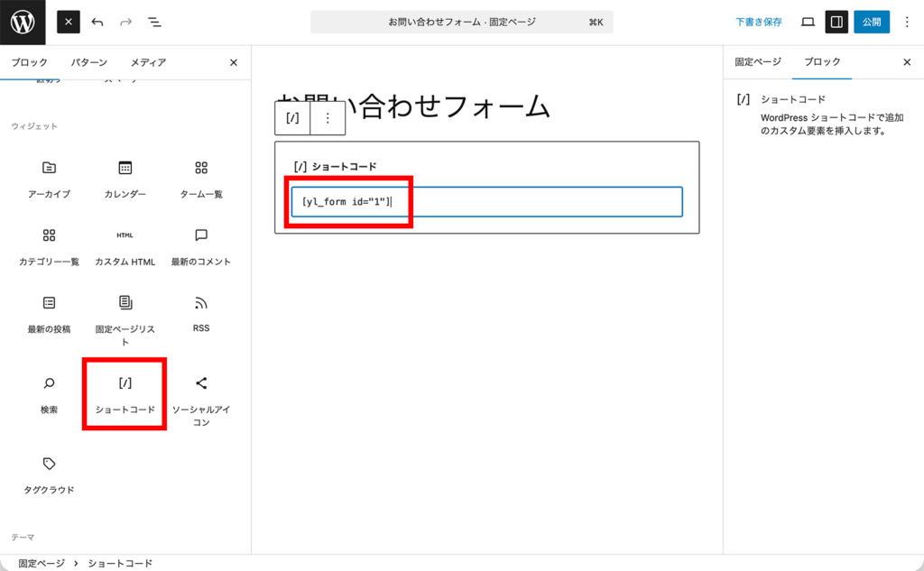Open the editor options menu at top right

coord(907,22)
